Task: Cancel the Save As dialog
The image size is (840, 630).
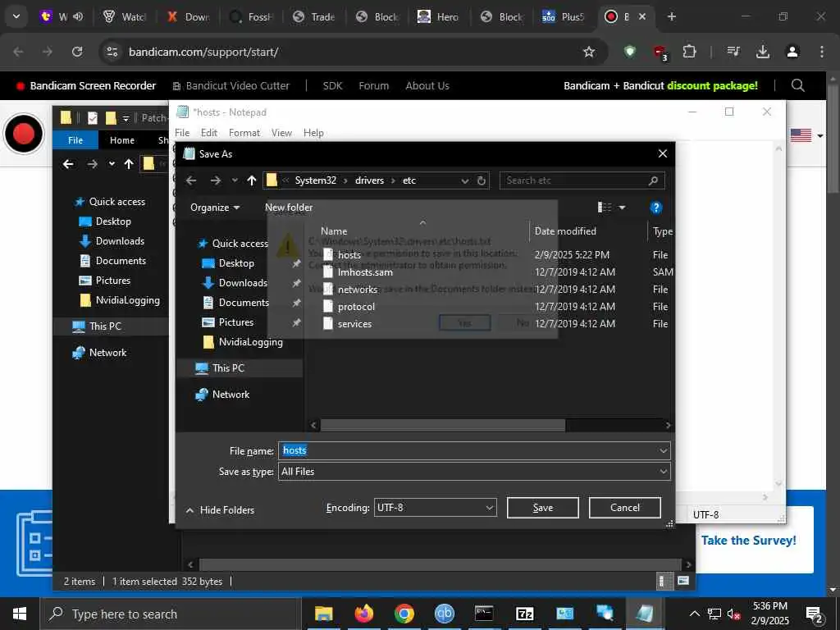Action: point(624,507)
